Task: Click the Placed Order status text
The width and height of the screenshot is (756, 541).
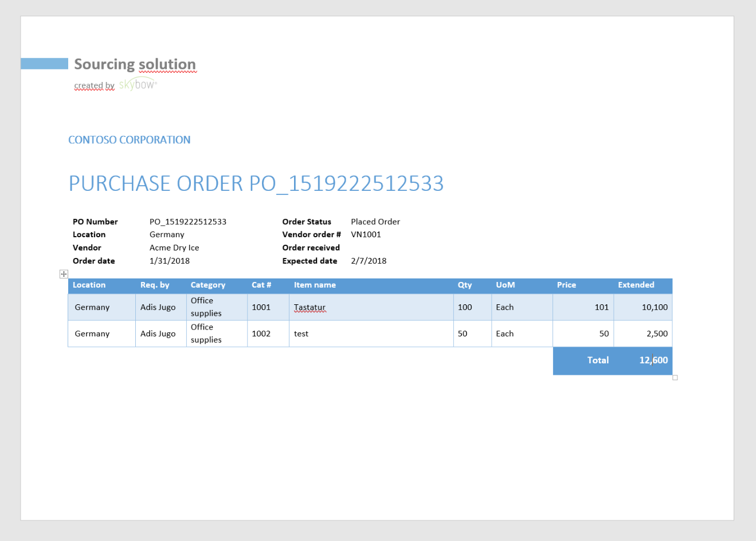Action: tap(375, 222)
